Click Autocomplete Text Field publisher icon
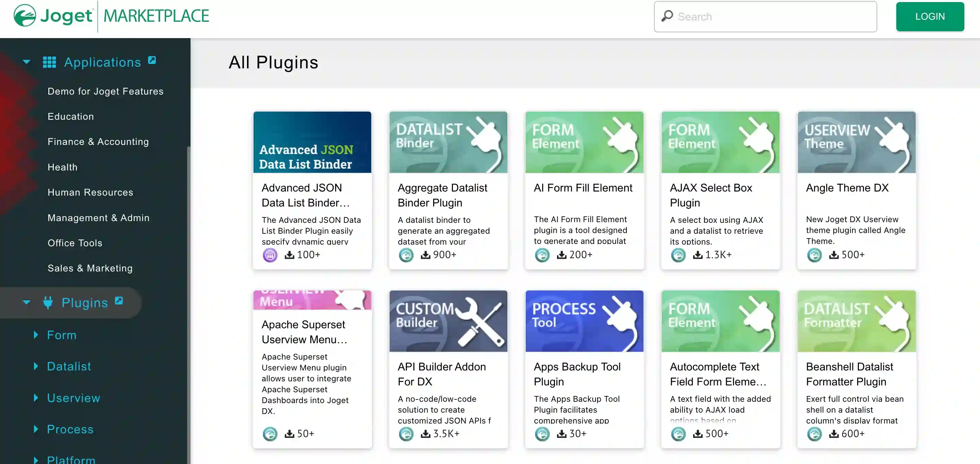The height and width of the screenshot is (464, 980). pos(678,434)
